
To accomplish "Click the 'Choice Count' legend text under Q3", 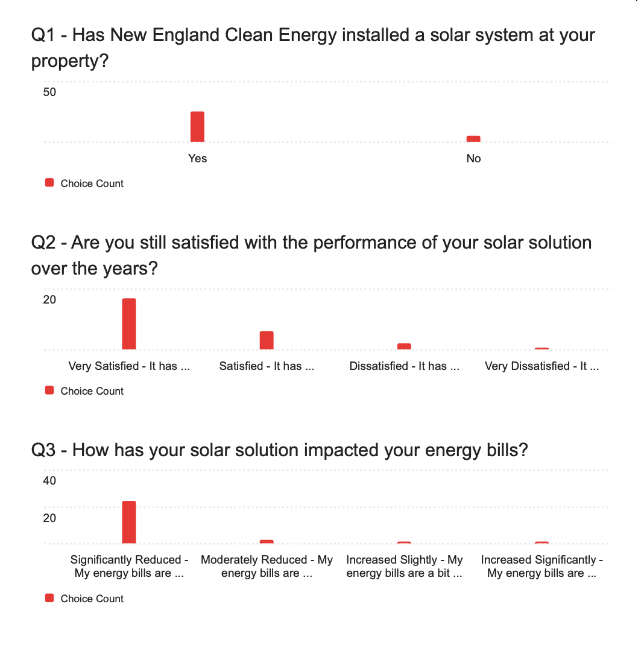I will click(92, 599).
